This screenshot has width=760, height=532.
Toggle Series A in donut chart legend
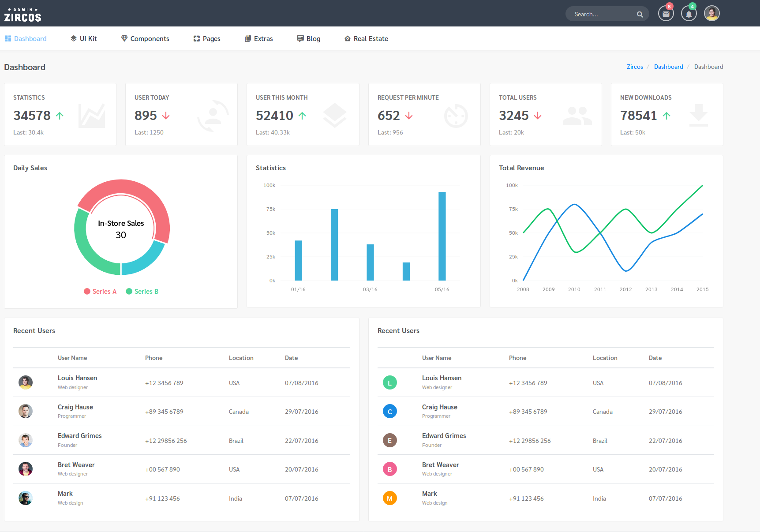coord(100,291)
